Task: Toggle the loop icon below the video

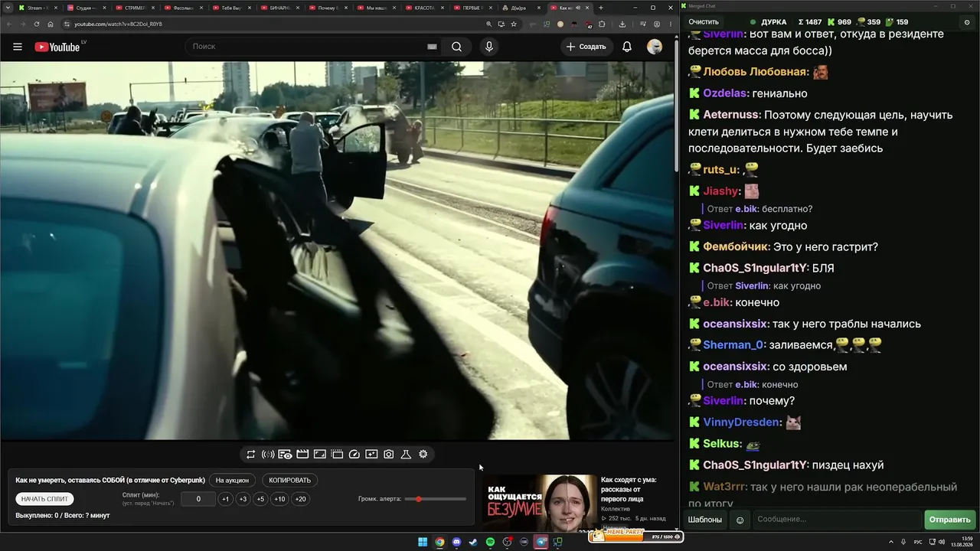Action: (250, 455)
